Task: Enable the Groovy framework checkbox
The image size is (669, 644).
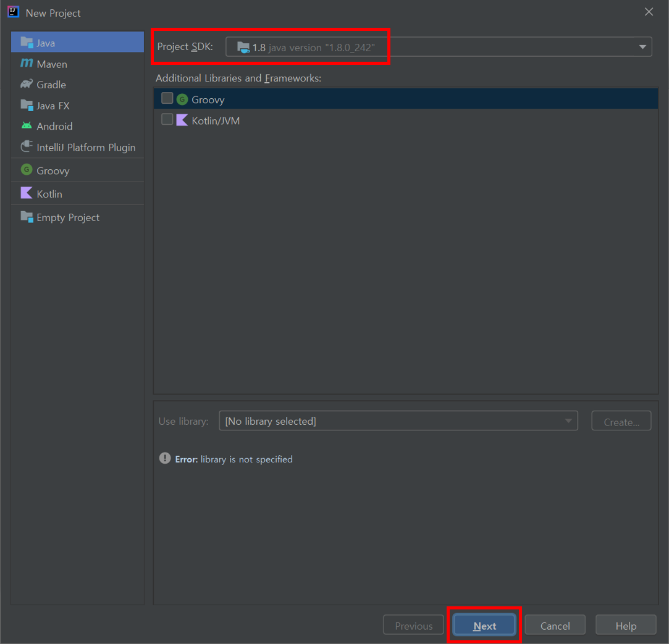Action: [167, 99]
